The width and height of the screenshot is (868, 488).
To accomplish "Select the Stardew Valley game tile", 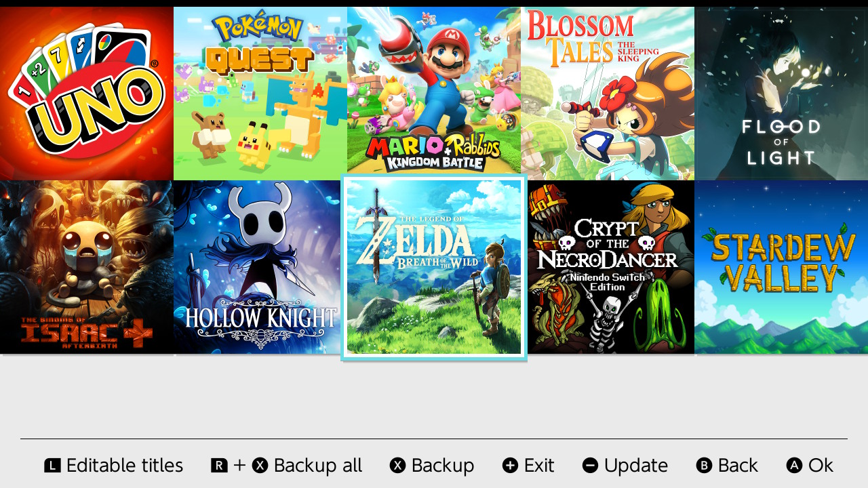I will (781, 267).
